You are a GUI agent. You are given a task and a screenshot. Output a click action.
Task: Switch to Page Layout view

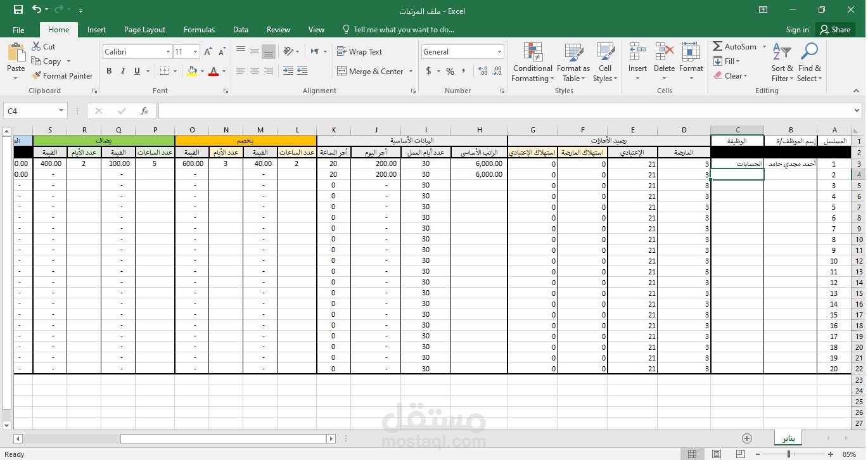(x=716, y=454)
